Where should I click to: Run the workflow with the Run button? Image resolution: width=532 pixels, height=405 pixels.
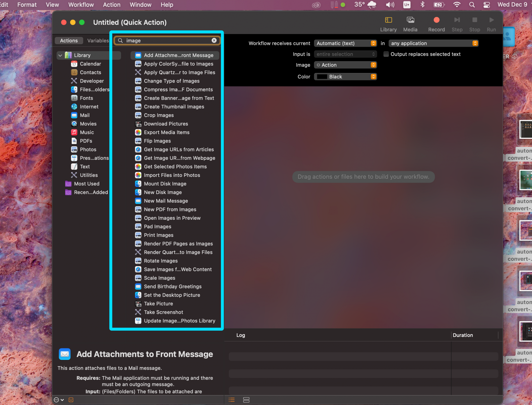491,20
